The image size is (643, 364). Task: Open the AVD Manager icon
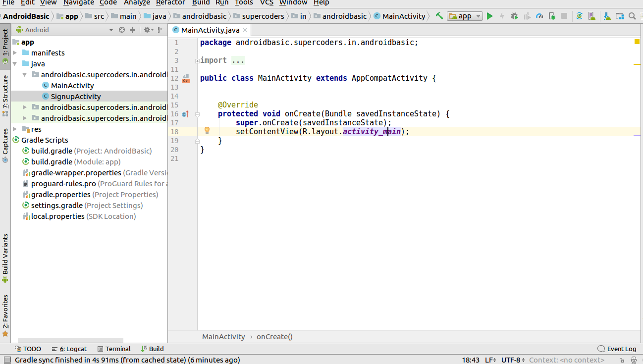tap(591, 16)
